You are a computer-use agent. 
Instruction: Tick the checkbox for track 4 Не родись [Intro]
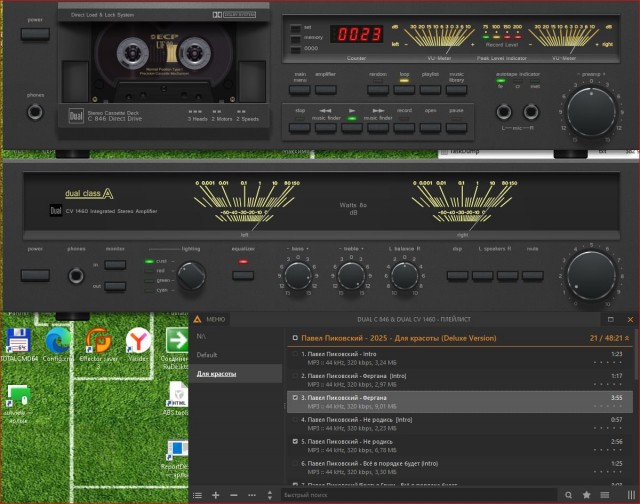point(295,420)
